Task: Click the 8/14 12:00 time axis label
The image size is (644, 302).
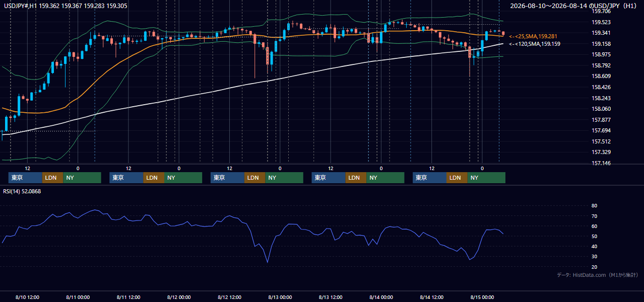Action: pyautogui.click(x=432, y=297)
